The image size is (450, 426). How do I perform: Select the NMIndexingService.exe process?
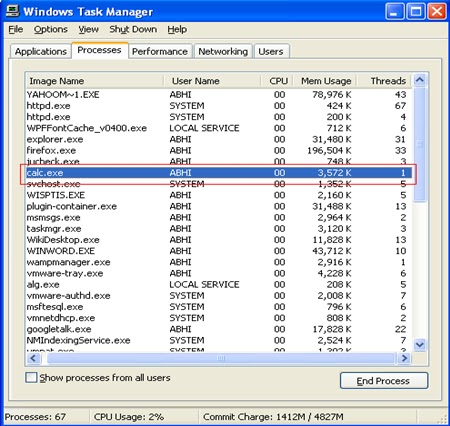pyautogui.click(x=219, y=340)
